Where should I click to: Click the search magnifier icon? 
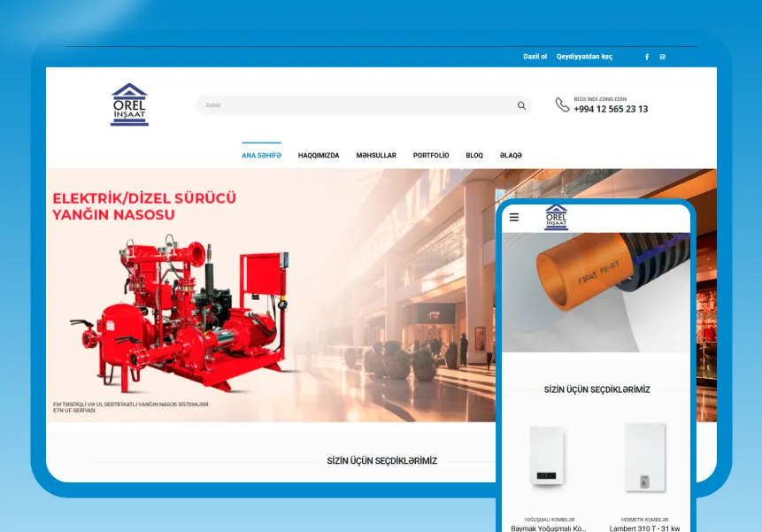pyautogui.click(x=521, y=105)
